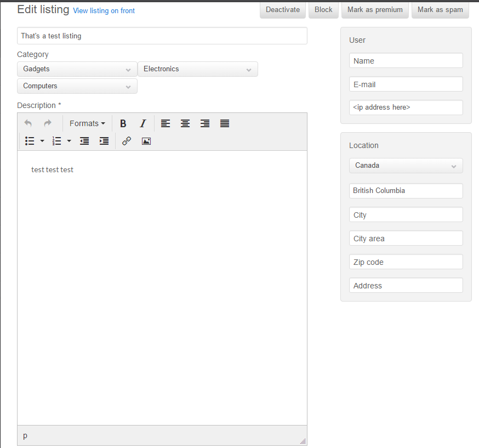Open the Computers category dropdown
This screenshot has height=448, width=479.
point(77,86)
